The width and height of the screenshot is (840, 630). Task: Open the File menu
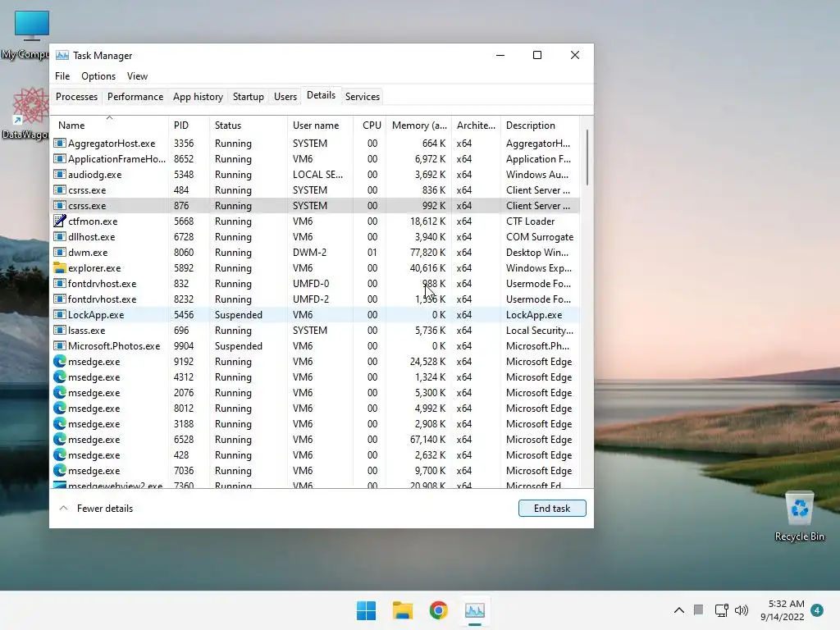[x=62, y=76]
